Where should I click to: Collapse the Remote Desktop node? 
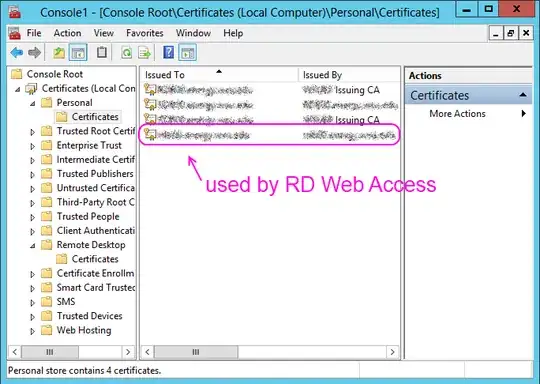pyautogui.click(x=32, y=246)
